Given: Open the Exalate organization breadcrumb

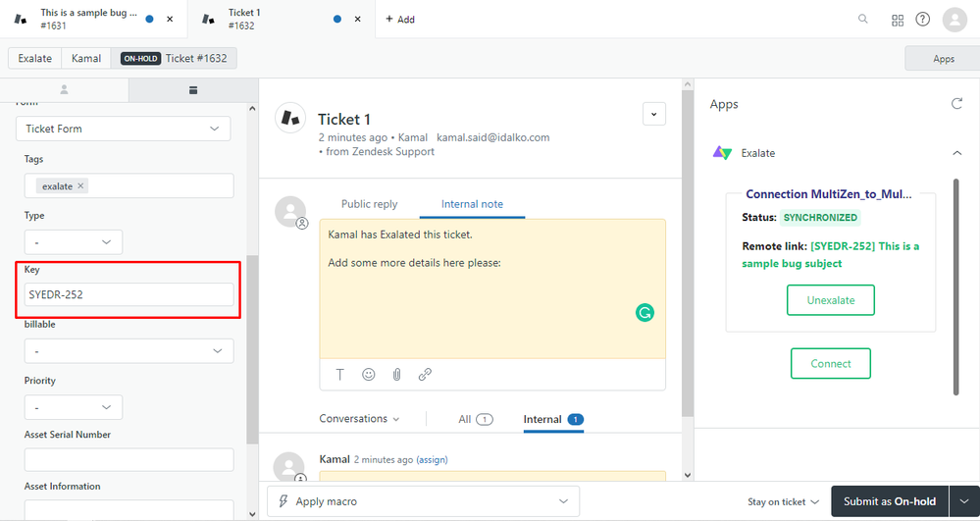Looking at the screenshot, I should click(34, 58).
